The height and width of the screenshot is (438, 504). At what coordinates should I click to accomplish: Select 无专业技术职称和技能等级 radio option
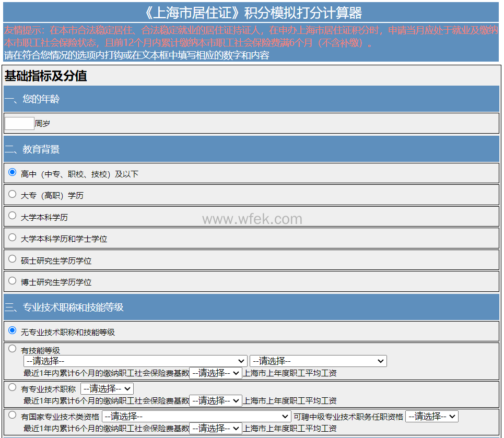coord(13,330)
